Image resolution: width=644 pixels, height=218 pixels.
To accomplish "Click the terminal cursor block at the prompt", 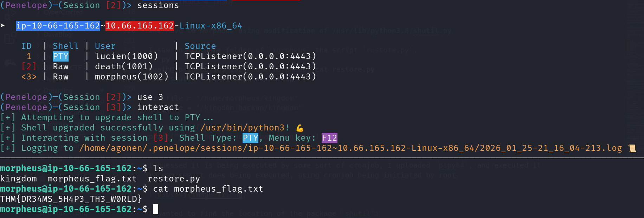I will [x=155, y=209].
